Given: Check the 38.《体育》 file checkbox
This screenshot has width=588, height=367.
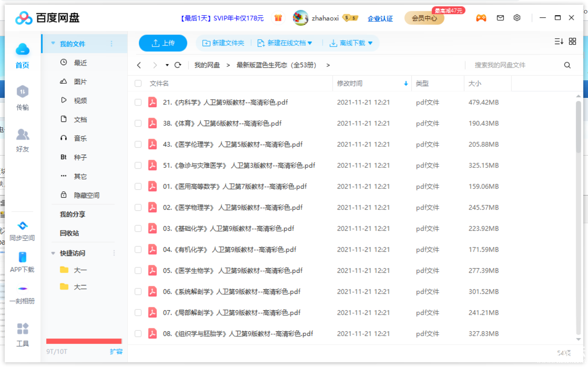Looking at the screenshot, I should click(x=138, y=123).
